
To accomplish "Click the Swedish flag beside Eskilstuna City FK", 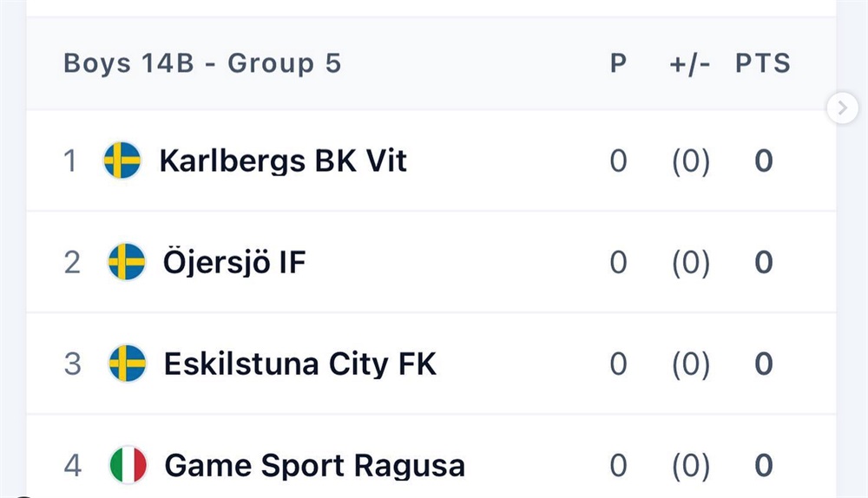I will pos(128,364).
